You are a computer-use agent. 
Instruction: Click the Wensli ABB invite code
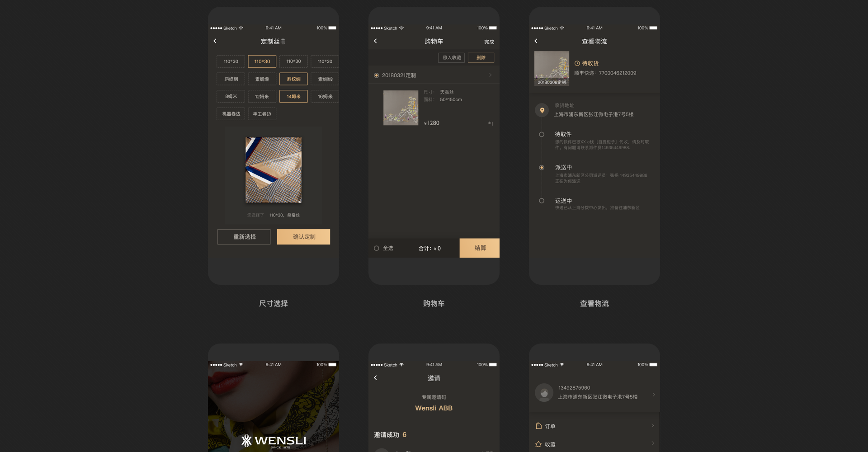tap(434, 408)
